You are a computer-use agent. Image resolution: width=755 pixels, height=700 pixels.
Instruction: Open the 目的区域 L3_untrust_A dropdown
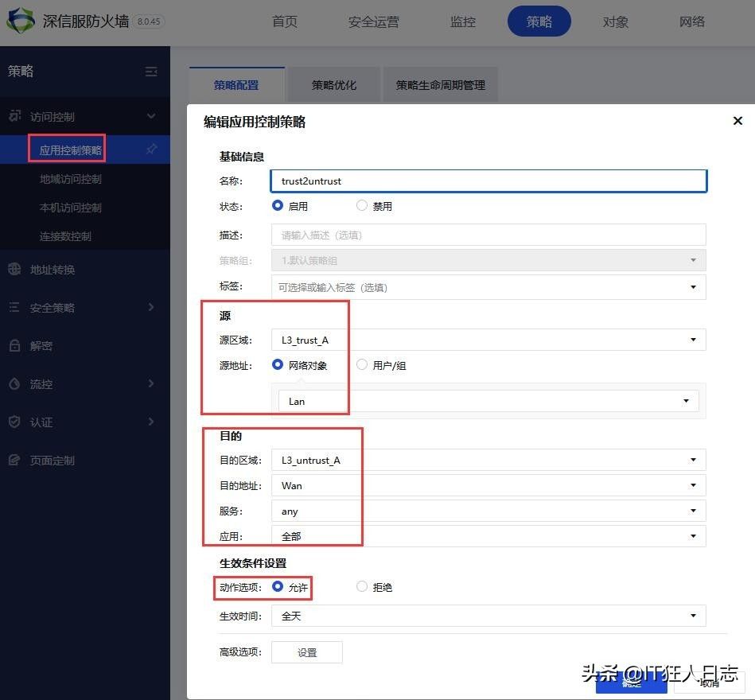pos(488,460)
